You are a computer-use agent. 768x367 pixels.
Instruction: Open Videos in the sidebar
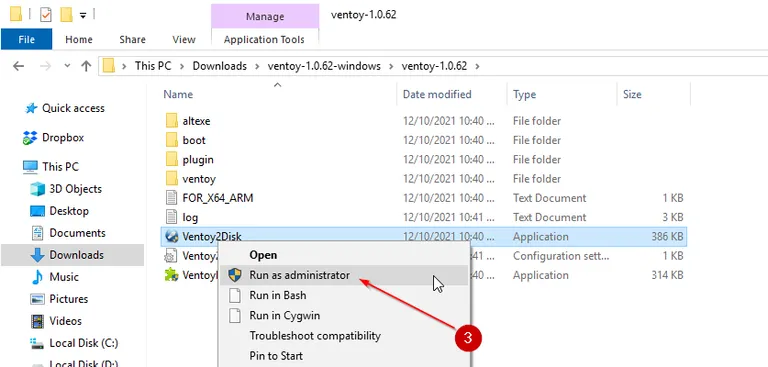click(x=65, y=321)
